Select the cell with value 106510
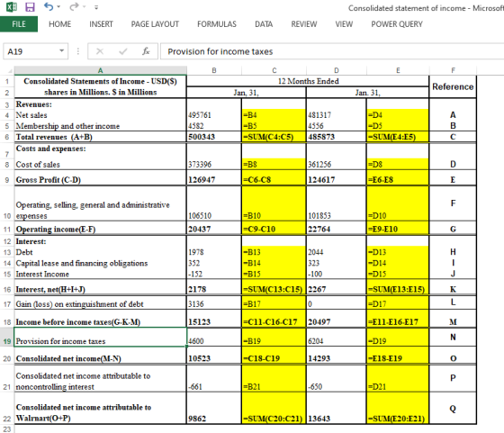 click(x=214, y=203)
